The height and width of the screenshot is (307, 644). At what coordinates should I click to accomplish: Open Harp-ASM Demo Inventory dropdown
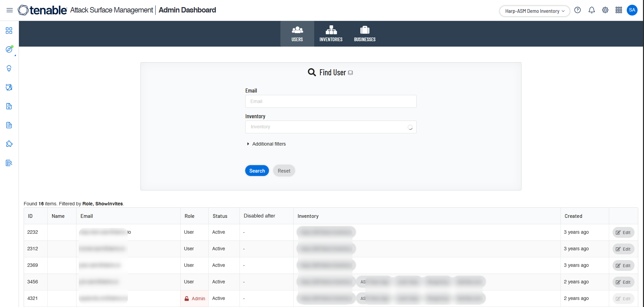click(534, 11)
